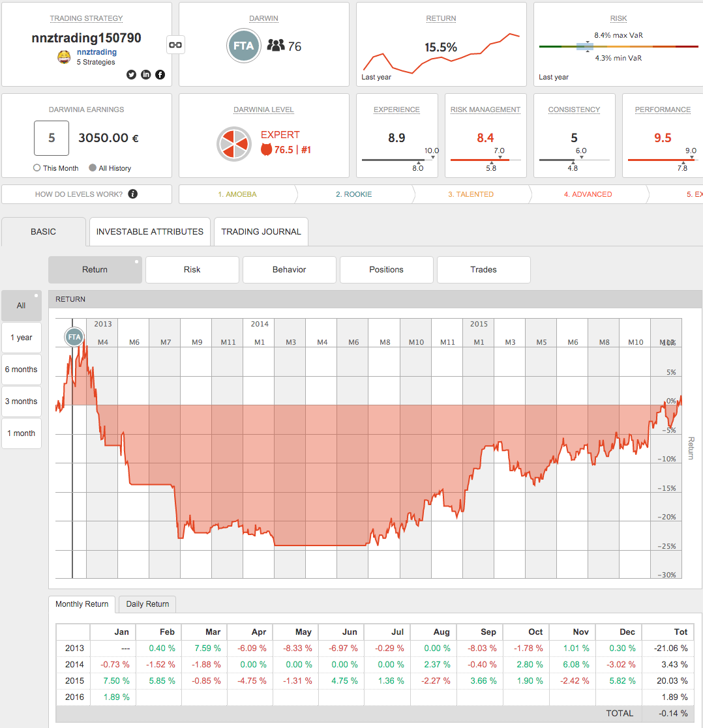Expand the 3. Talented level step
This screenshot has height=728, width=703.
point(470,194)
